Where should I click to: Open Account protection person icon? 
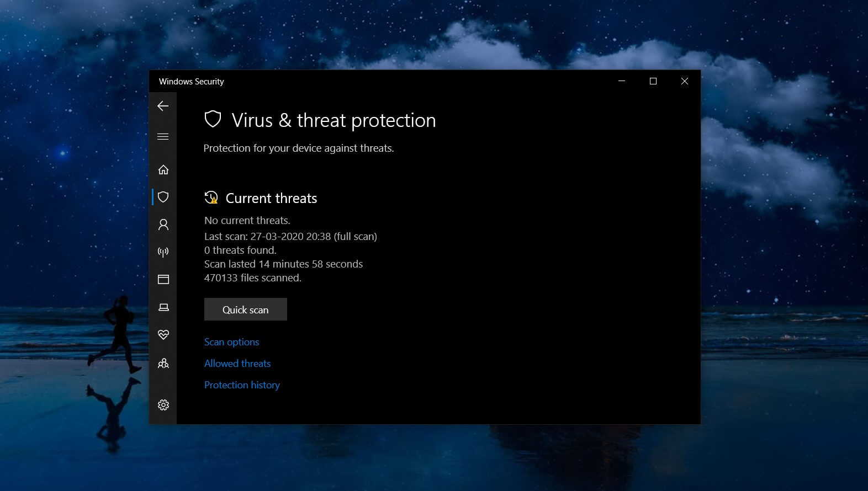163,225
